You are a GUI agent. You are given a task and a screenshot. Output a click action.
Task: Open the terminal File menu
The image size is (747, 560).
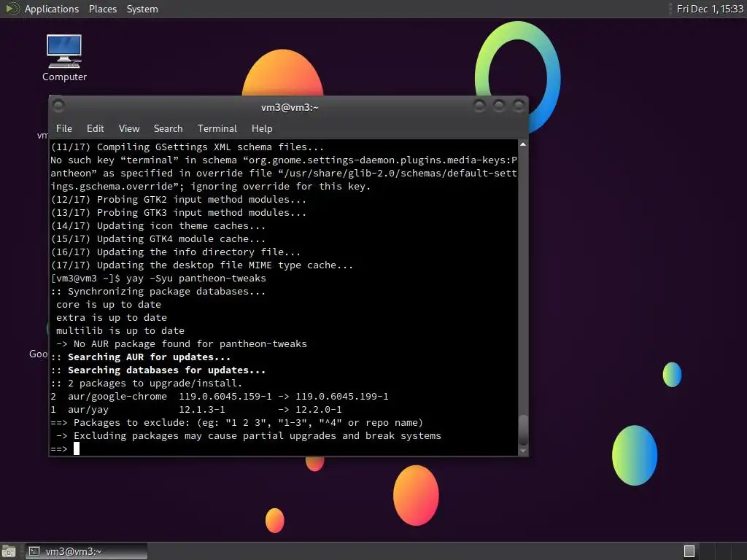tap(64, 128)
